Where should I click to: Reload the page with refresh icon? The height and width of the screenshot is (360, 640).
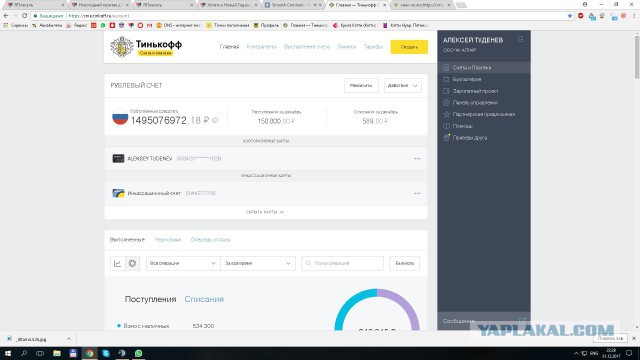24,16
